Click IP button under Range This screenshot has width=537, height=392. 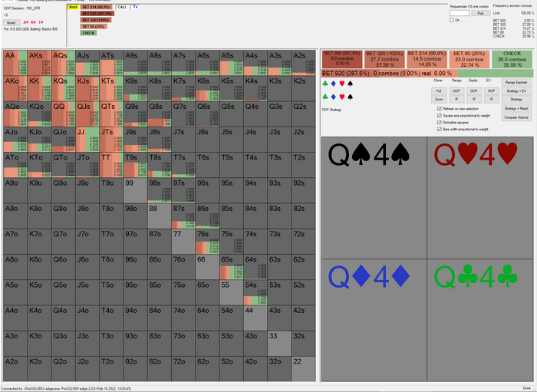456,99
